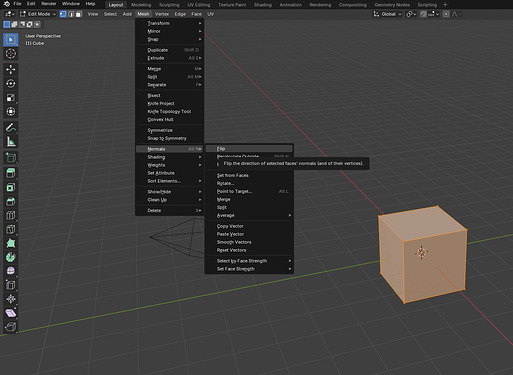
Task: Open Global transform orientation dropdown
Action: (387, 14)
